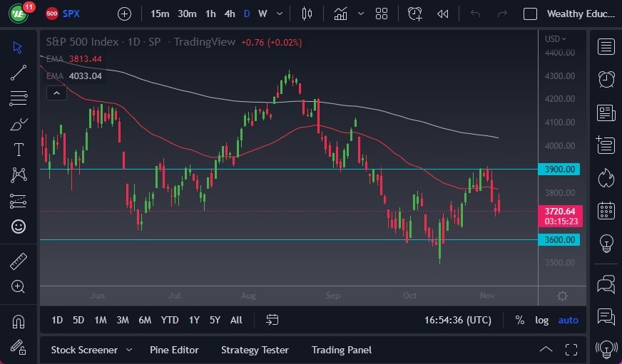Click the replay rewind icon
The image size is (622, 364).
click(443, 14)
